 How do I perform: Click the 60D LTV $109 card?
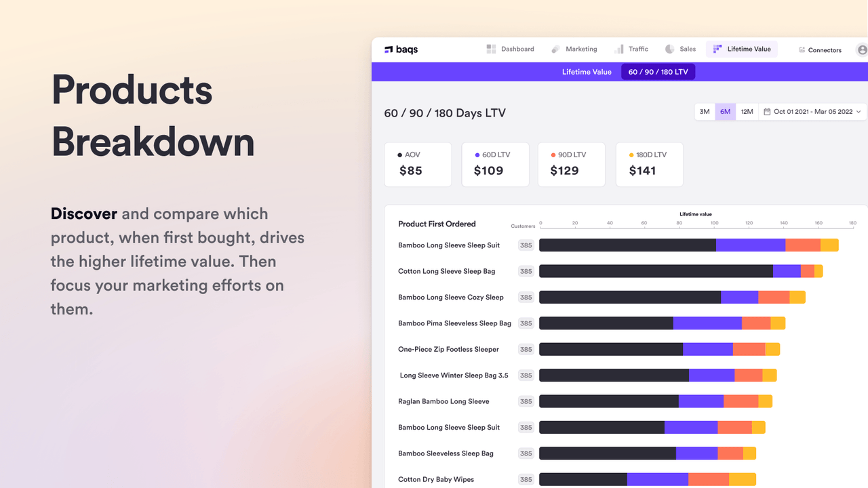coord(495,164)
